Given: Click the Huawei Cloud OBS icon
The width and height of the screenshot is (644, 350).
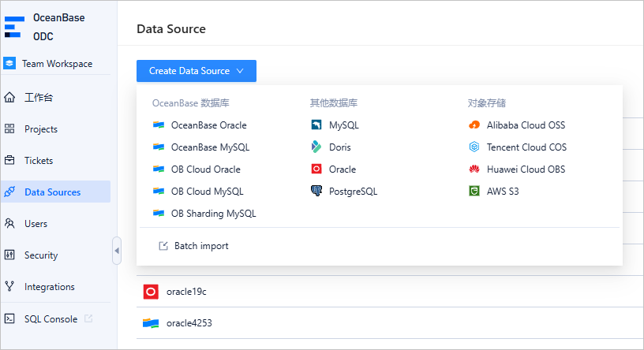Looking at the screenshot, I should point(474,169).
